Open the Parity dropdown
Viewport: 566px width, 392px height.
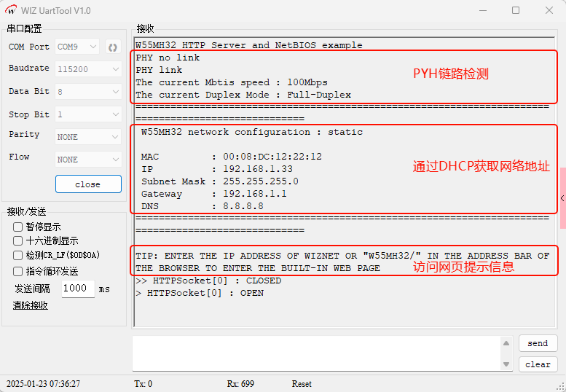88,136
